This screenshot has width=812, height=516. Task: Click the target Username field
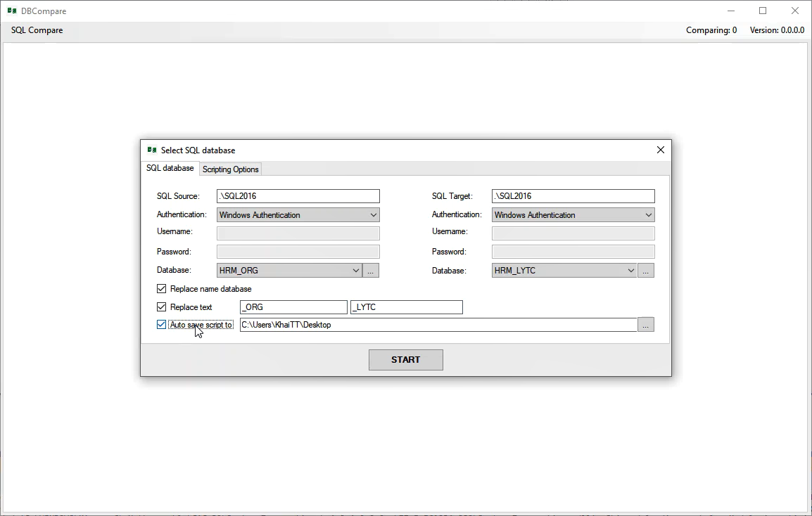tap(573, 233)
